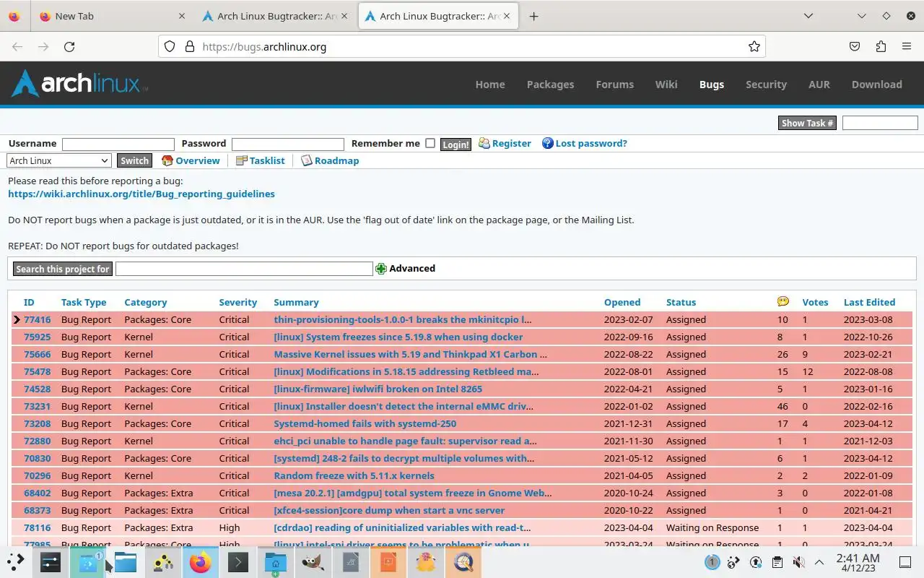The height and width of the screenshot is (578, 924).
Task: Click the shield tracking protection icon
Action: [x=170, y=46]
